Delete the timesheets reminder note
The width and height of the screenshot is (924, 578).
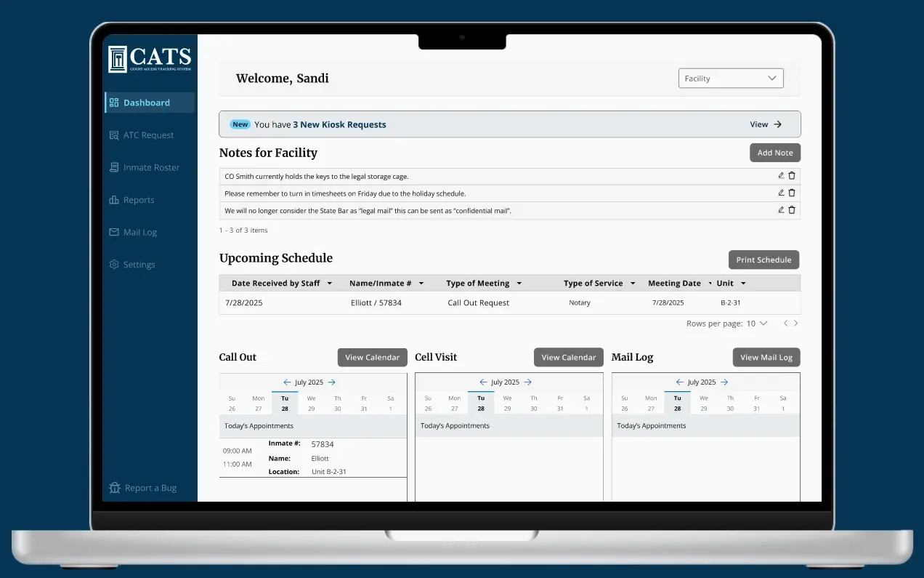pyautogui.click(x=792, y=193)
